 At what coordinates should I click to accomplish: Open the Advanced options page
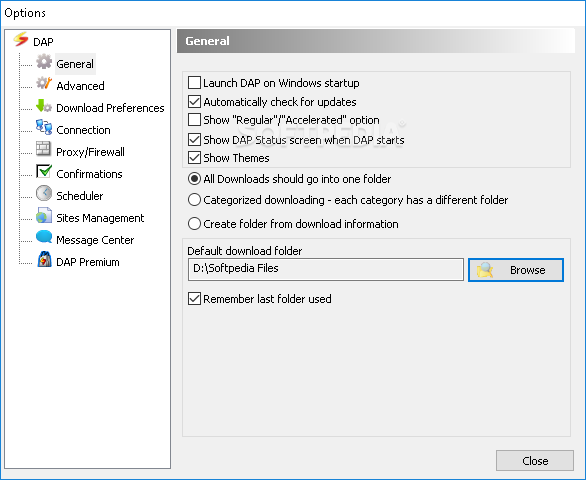coord(80,86)
